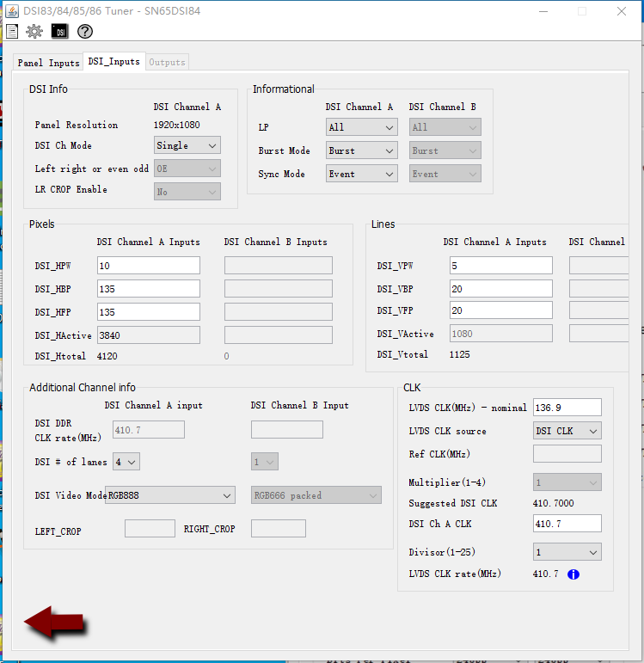Click the DSI_Htotal value 4120
The image size is (644, 663).
pos(107,356)
